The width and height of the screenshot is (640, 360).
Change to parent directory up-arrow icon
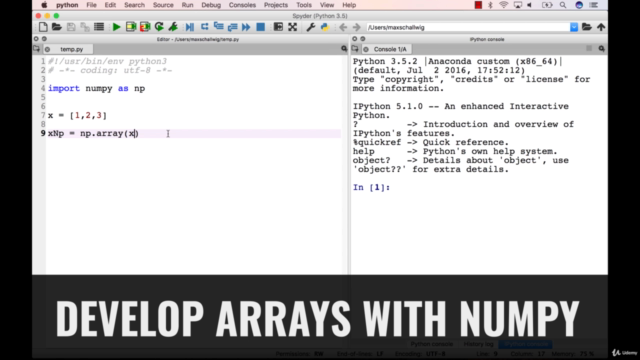(x=601, y=27)
